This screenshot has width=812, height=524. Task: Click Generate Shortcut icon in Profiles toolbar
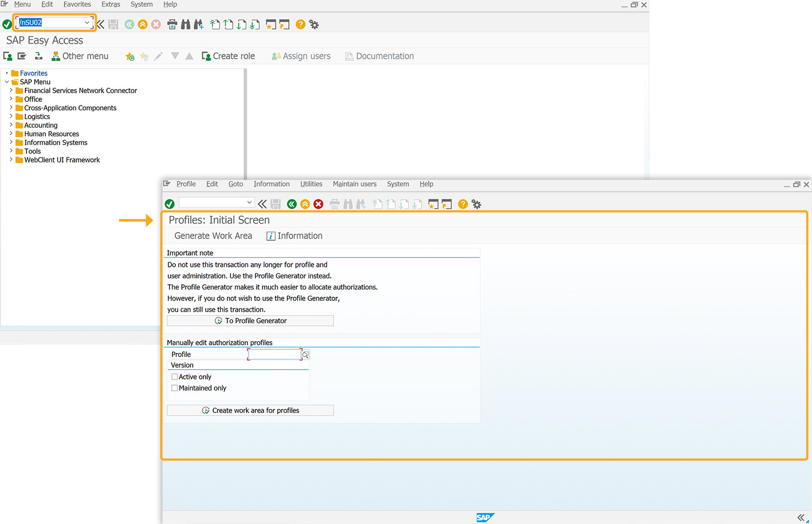tap(447, 204)
